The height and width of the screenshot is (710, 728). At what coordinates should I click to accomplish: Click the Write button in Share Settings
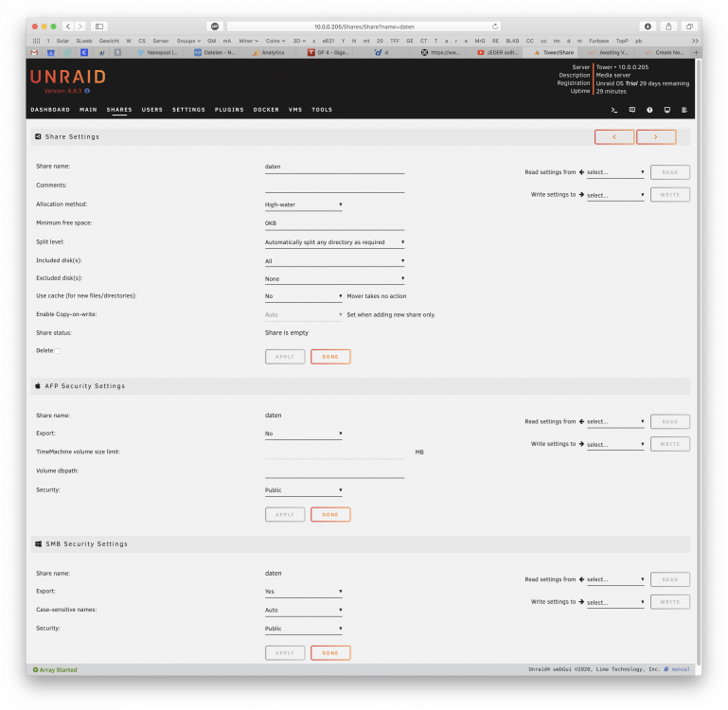click(x=670, y=195)
